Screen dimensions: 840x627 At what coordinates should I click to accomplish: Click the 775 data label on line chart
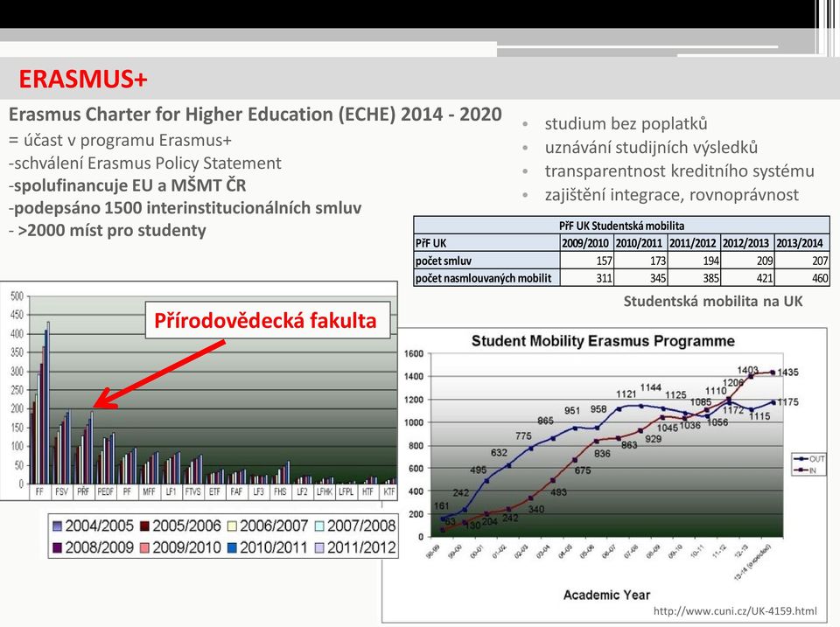pyautogui.click(x=523, y=435)
